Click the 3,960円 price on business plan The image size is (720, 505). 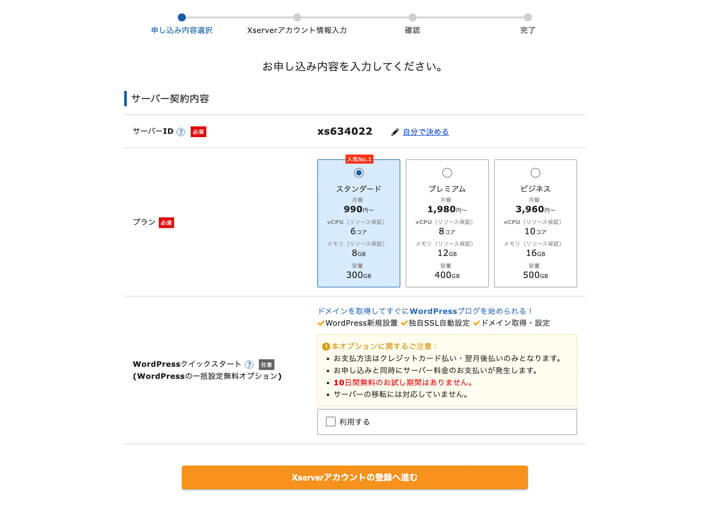[x=535, y=209]
